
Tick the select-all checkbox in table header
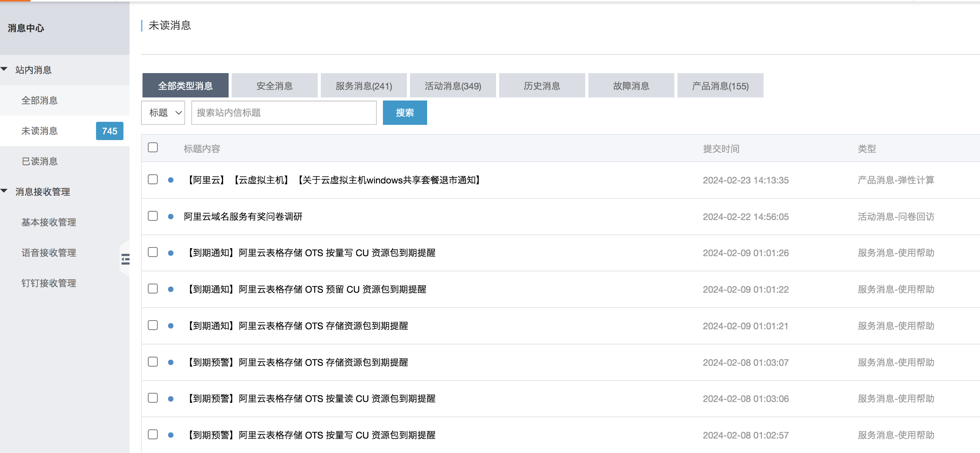[x=153, y=148]
